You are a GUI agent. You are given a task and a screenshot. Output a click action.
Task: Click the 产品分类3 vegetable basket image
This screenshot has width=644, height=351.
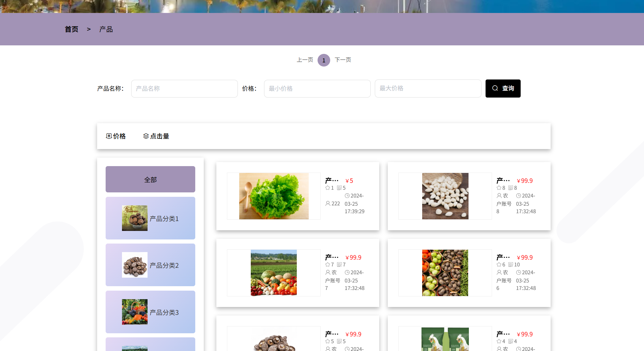(x=135, y=312)
